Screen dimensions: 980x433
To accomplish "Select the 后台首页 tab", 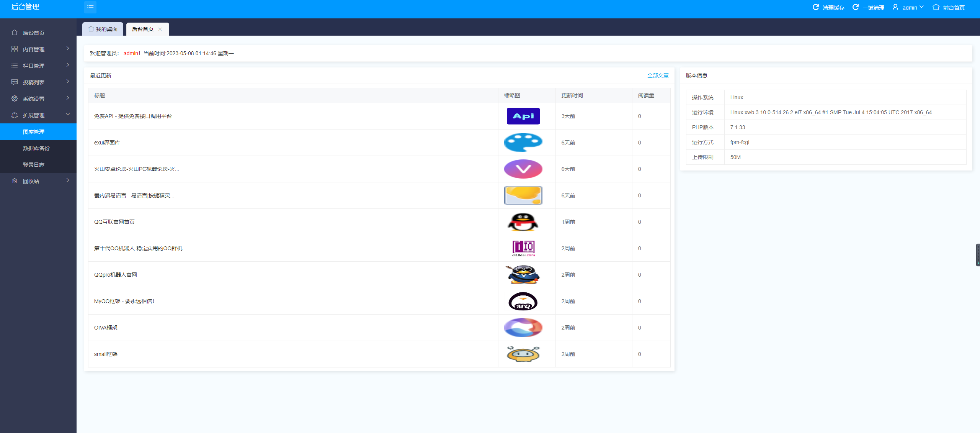I will point(147,29).
